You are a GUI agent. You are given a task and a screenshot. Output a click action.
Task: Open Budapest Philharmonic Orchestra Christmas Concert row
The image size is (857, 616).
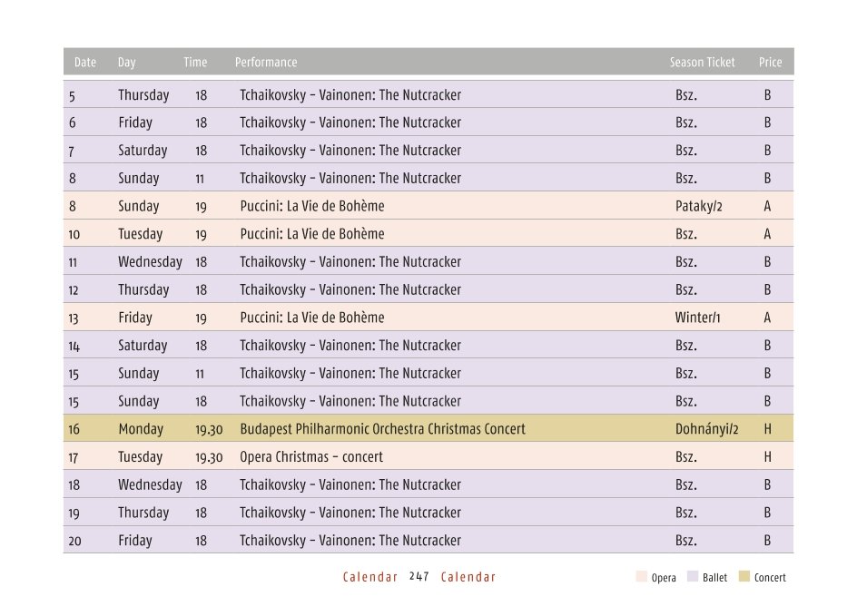(428, 429)
